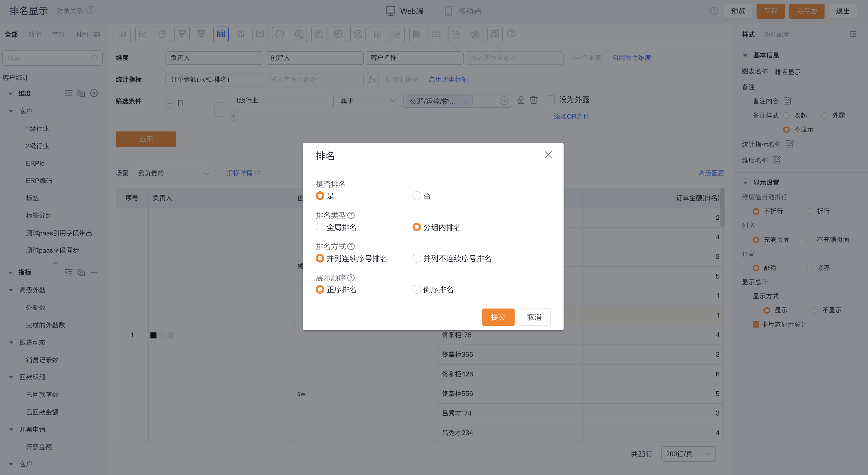The height and width of the screenshot is (475, 868).
Task: Select the line chart type icon
Action: tap(143, 34)
